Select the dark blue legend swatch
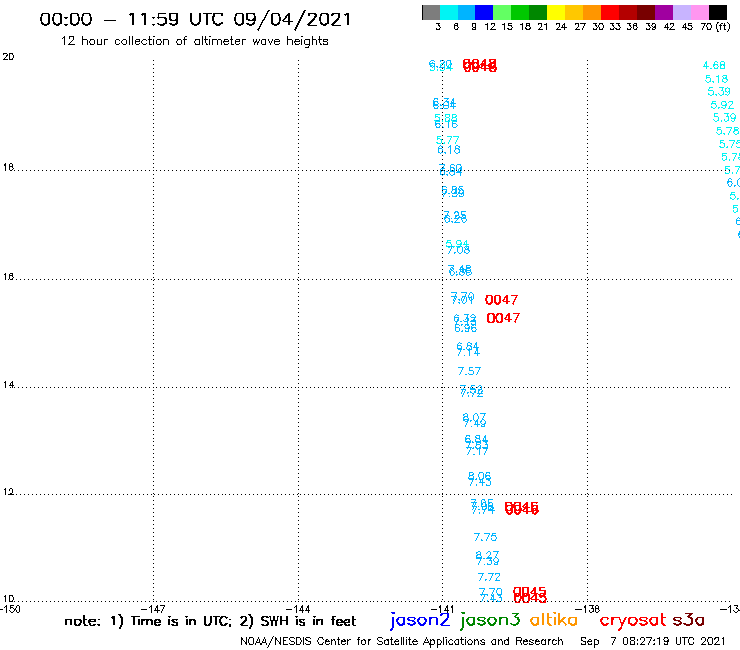 click(x=484, y=12)
